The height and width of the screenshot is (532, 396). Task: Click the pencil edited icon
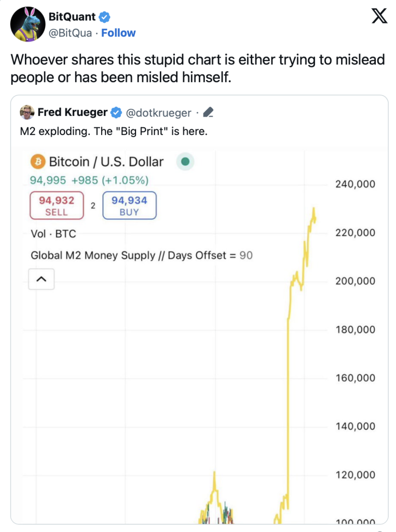(x=208, y=112)
